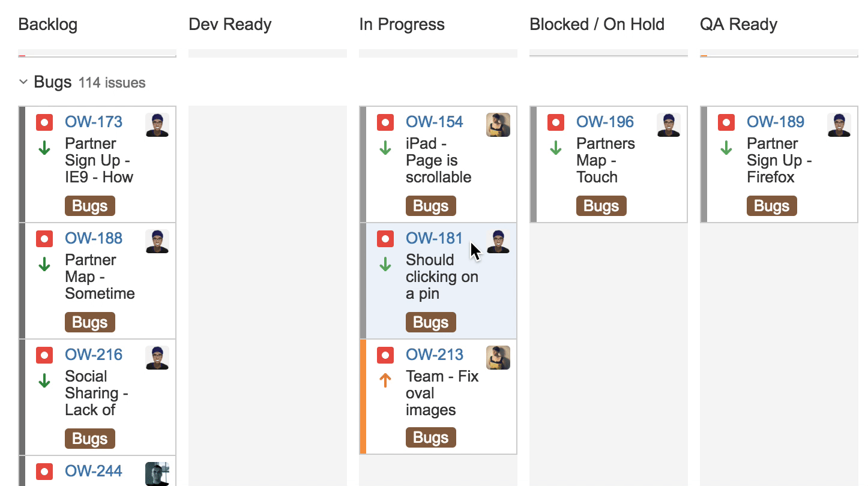The image size is (868, 486).
Task: Click the Bugs epic tag on OW-216
Action: pyautogui.click(x=90, y=439)
